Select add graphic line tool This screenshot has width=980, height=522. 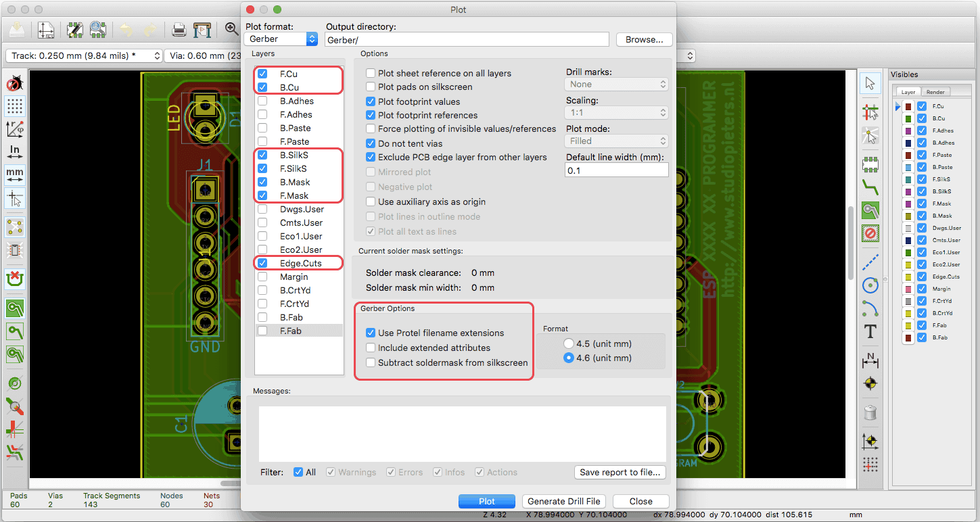point(870,262)
